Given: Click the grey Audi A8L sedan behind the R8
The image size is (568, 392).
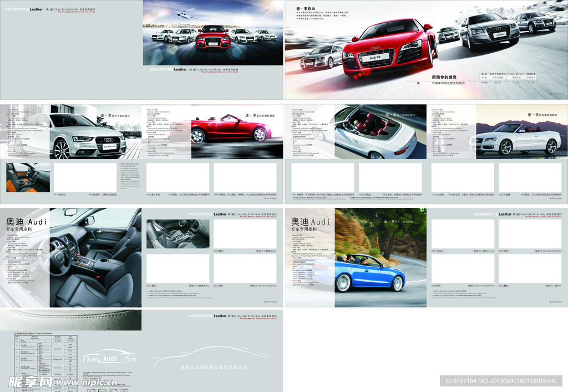Looking at the screenshot, I should [x=490, y=30].
